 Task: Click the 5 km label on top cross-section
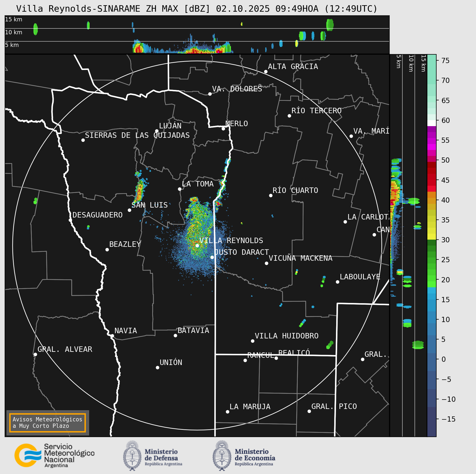pos(12,45)
